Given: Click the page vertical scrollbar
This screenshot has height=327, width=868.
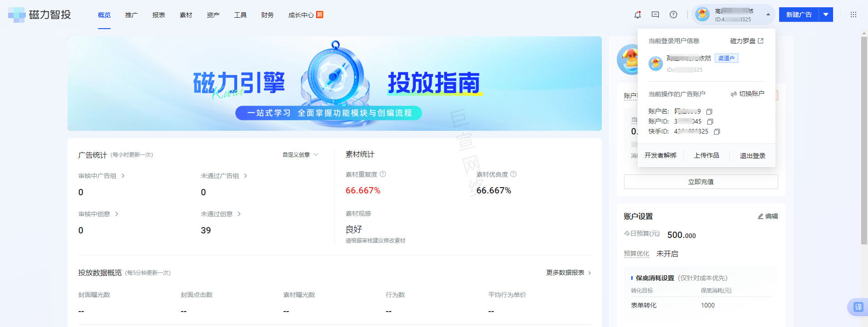Looking at the screenshot, I should [x=864, y=141].
